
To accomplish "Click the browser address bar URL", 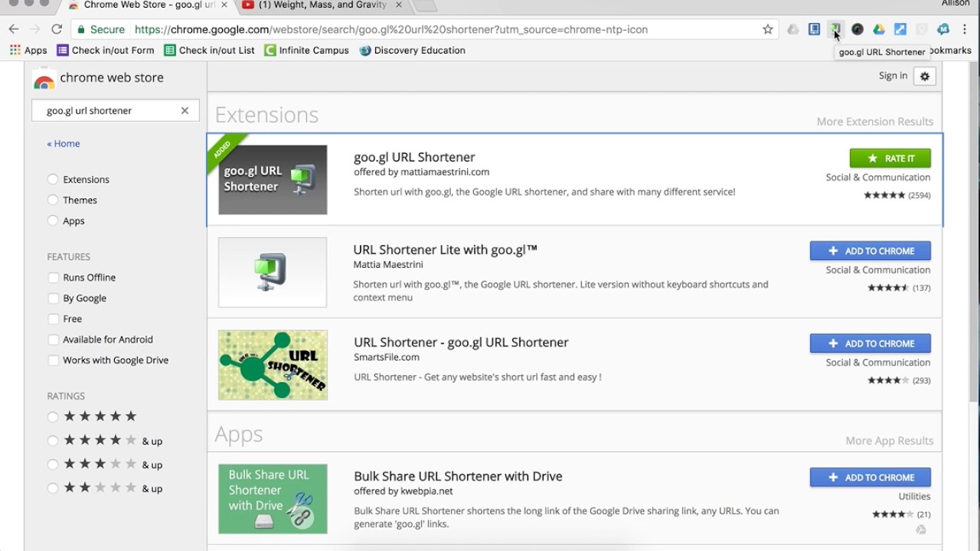I will (x=391, y=29).
